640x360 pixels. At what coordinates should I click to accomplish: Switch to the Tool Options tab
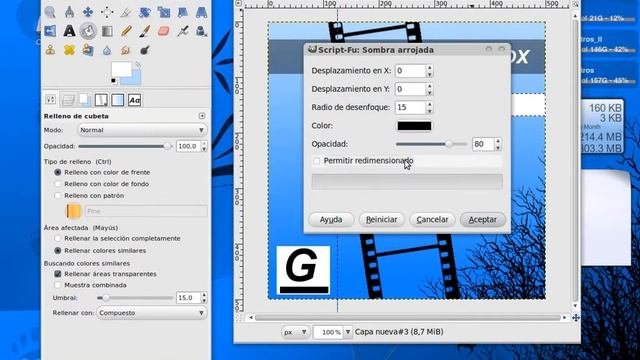pos(51,100)
